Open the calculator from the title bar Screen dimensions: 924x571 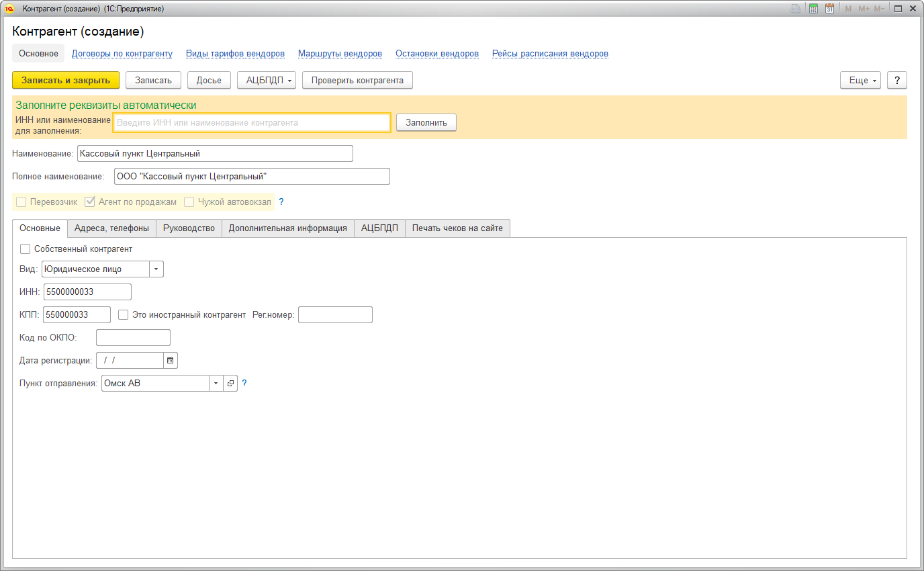point(813,9)
